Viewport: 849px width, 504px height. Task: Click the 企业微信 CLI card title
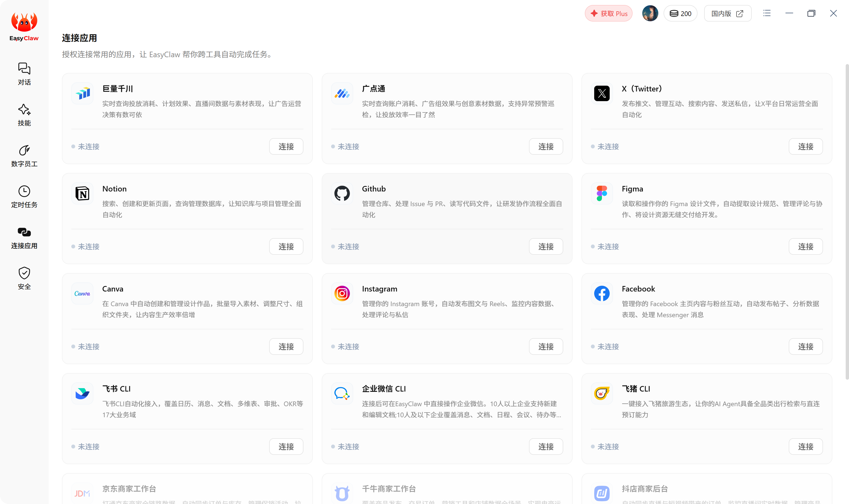(384, 389)
